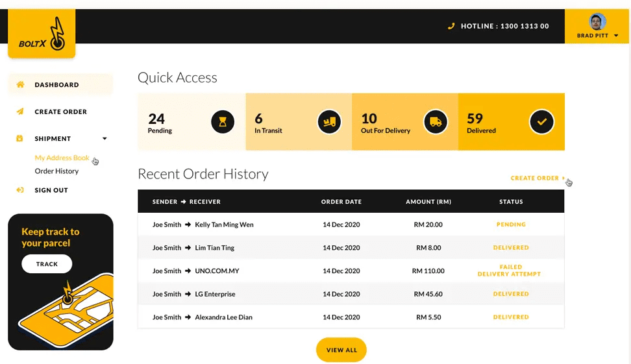631x364 pixels.
Task: Select receiver Alexandra Lee Dian
Action: point(224,317)
